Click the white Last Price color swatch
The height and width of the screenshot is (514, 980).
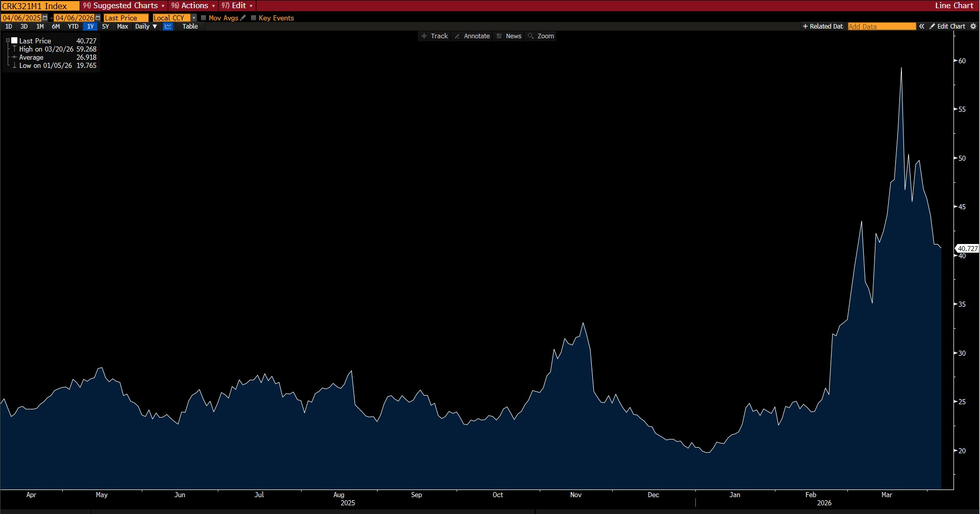pyautogui.click(x=14, y=41)
